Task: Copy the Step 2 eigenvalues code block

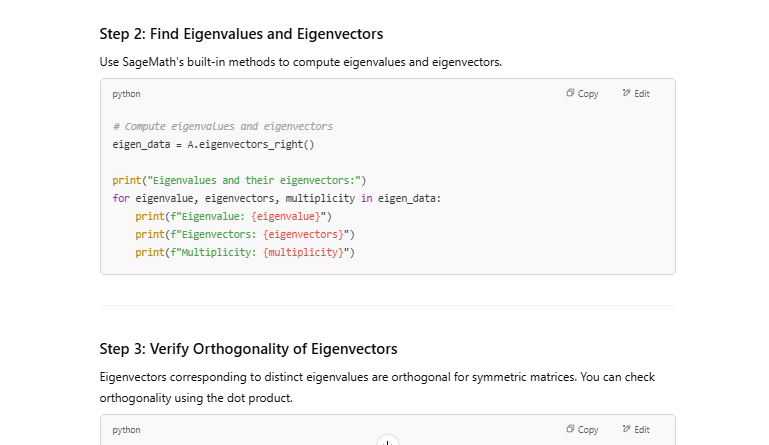Action: click(582, 94)
